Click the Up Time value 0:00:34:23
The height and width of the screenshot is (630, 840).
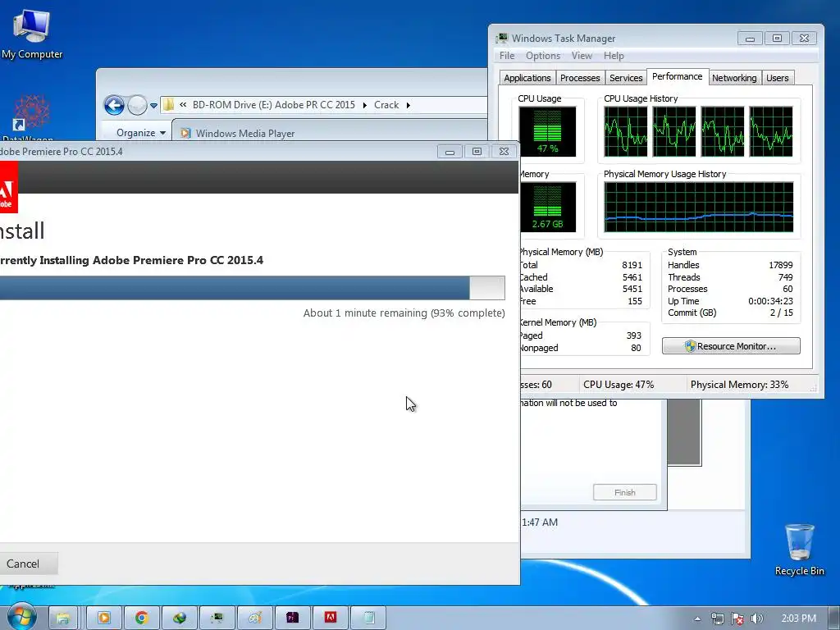tap(770, 301)
